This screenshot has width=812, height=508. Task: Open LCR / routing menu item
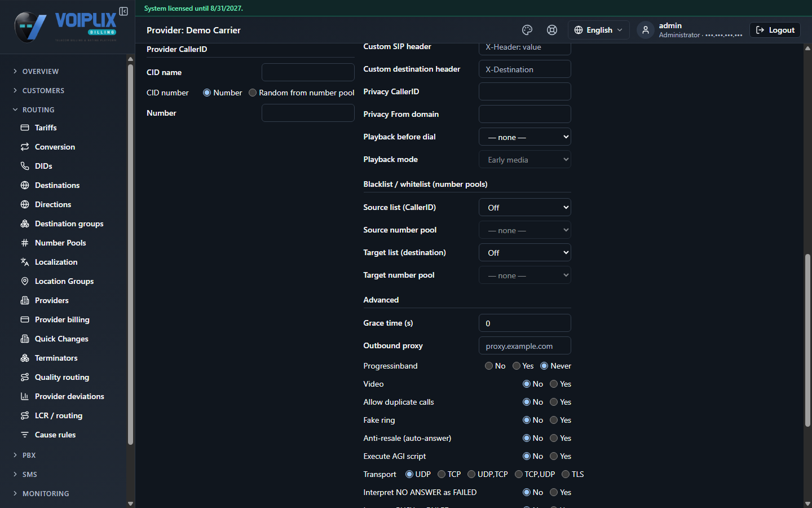coord(59,415)
